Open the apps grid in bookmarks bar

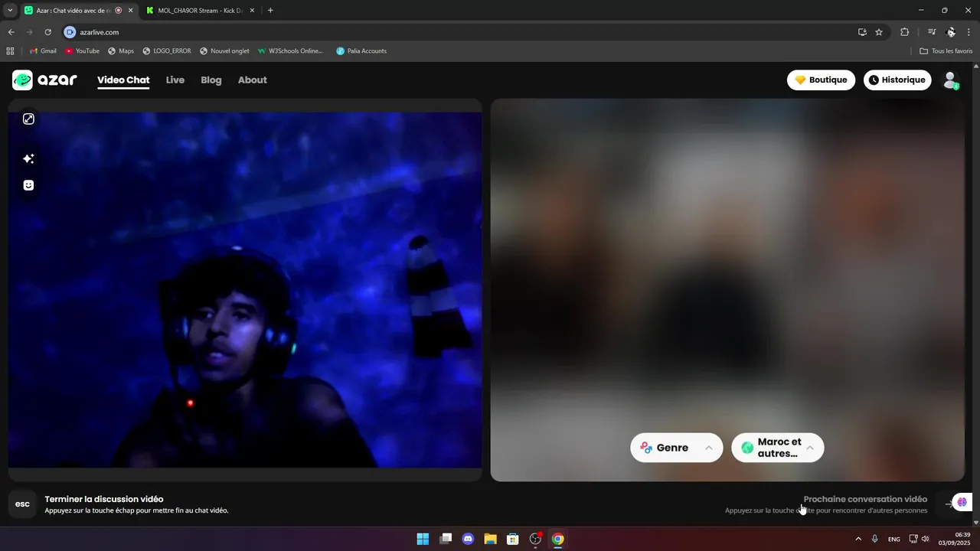(x=10, y=51)
